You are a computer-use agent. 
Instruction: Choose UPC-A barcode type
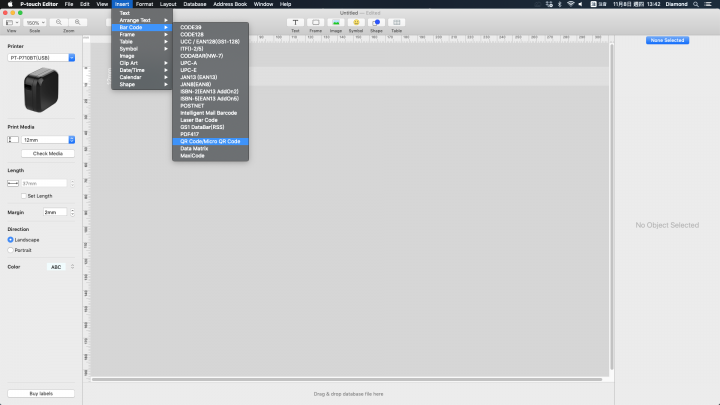pyautogui.click(x=210, y=63)
